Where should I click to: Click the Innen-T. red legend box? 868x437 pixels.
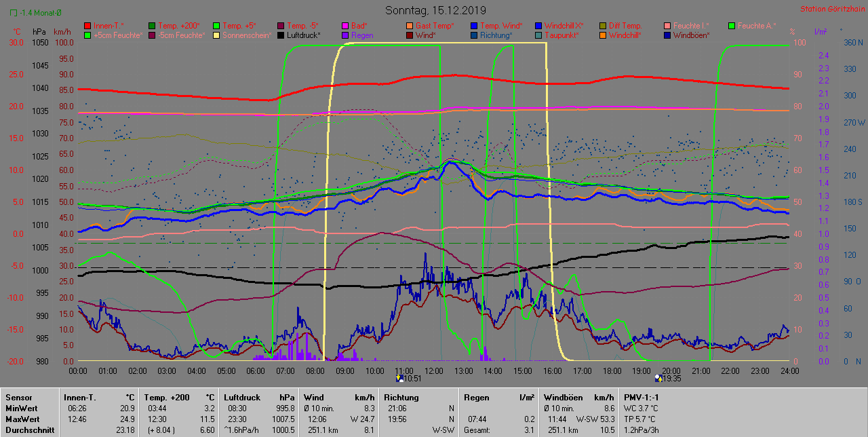click(x=87, y=26)
